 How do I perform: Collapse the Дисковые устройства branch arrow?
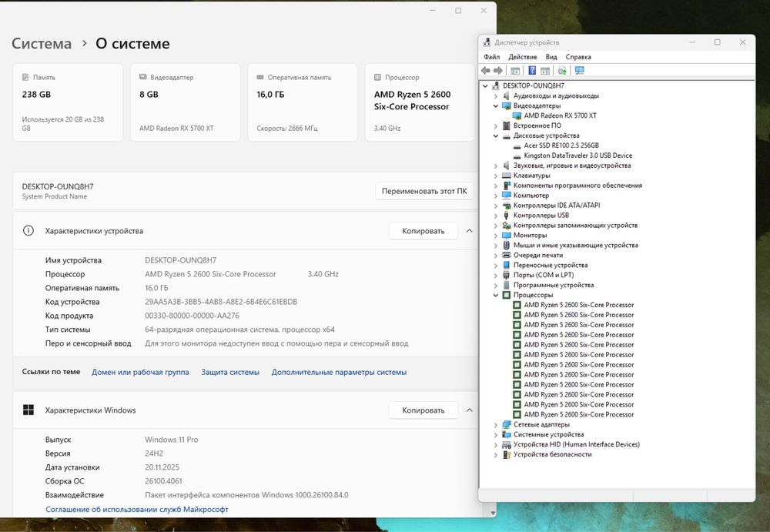tap(495, 136)
